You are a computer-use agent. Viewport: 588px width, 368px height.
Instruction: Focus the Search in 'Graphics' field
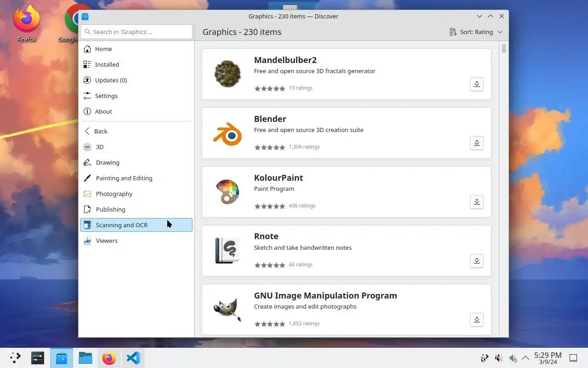[136, 32]
